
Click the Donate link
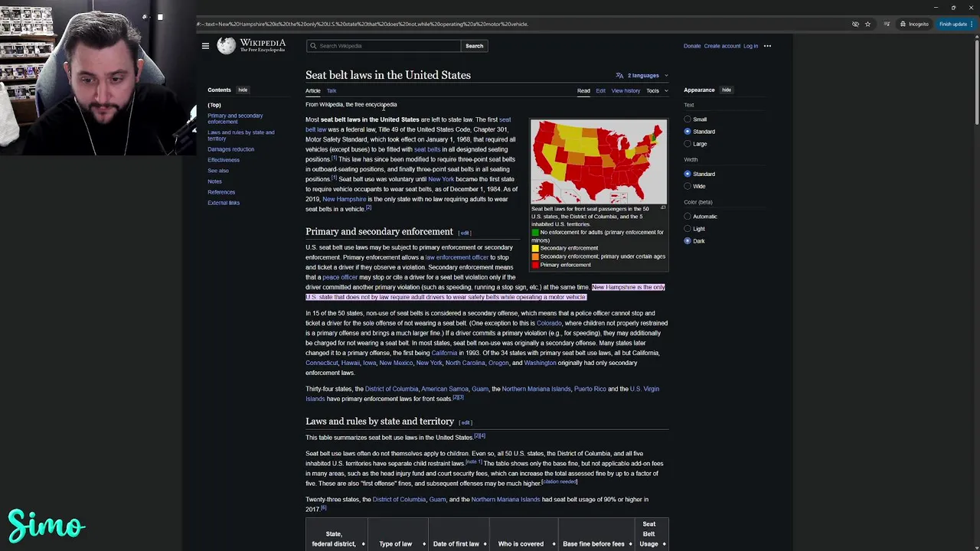pos(692,46)
